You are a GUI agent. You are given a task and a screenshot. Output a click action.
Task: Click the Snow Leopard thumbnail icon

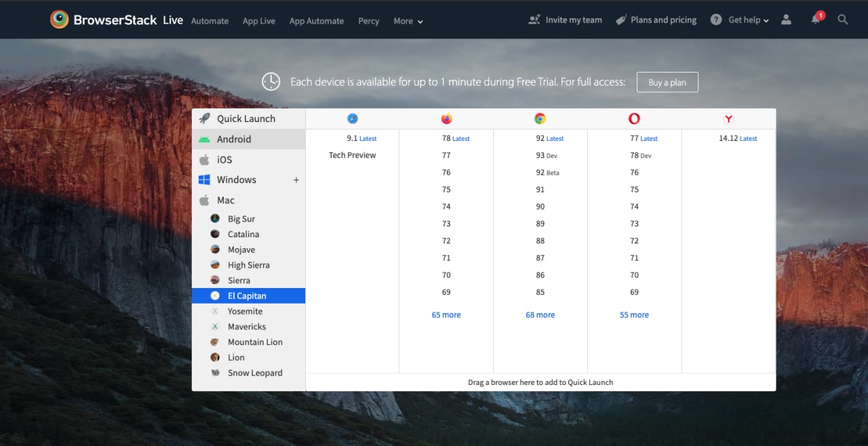(x=215, y=373)
